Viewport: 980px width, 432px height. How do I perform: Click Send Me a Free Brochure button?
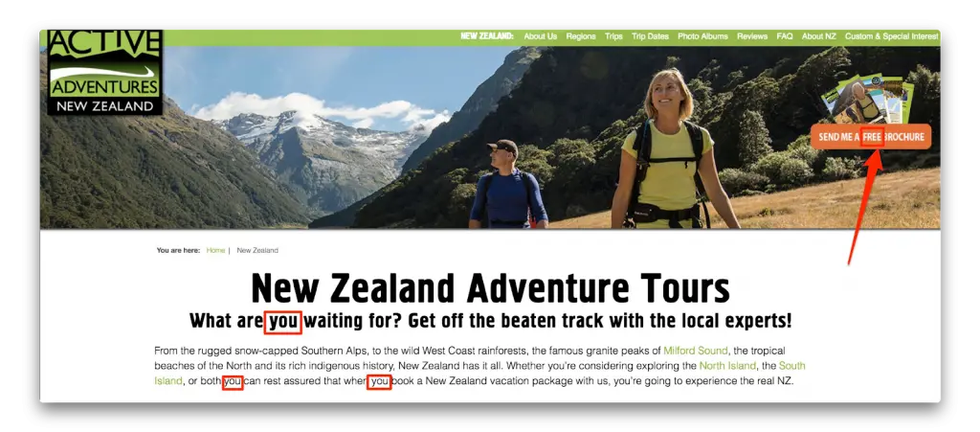[871, 137]
